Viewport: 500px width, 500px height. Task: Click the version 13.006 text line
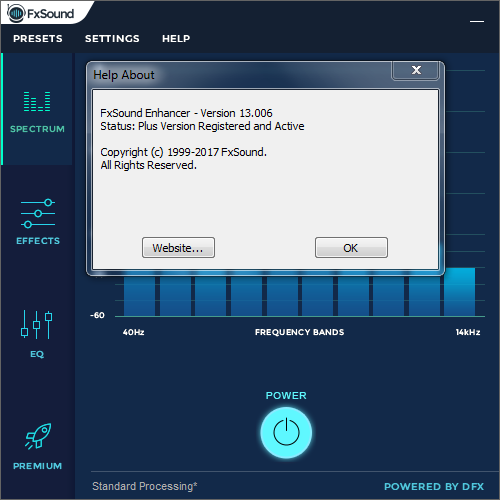pos(186,113)
